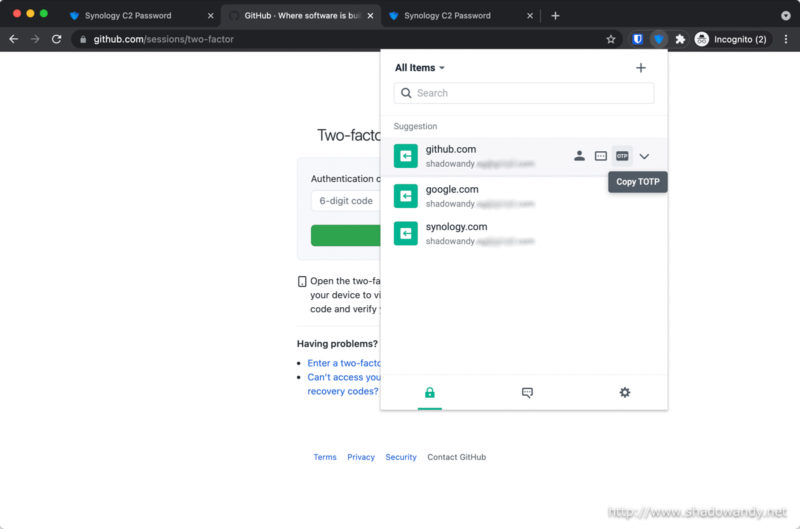The width and height of the screenshot is (800, 529).
Task: Open the Chrome extensions puzzle icon
Action: 680,39
